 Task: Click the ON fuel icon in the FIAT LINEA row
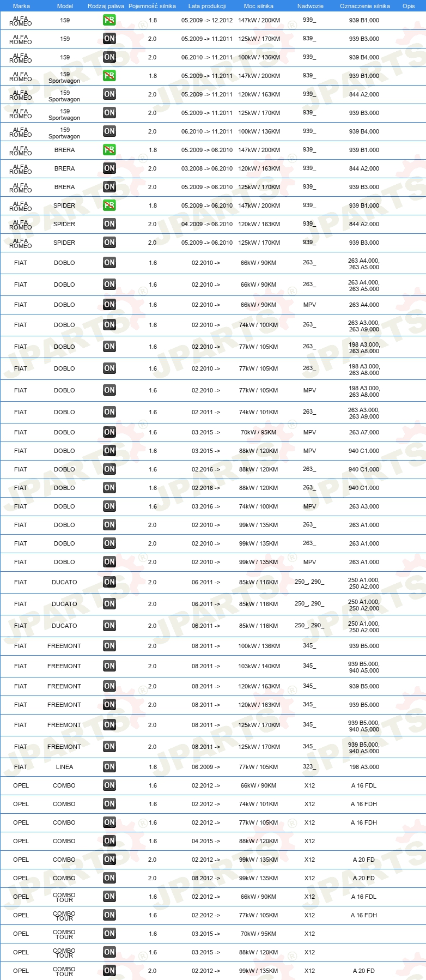coord(109,767)
